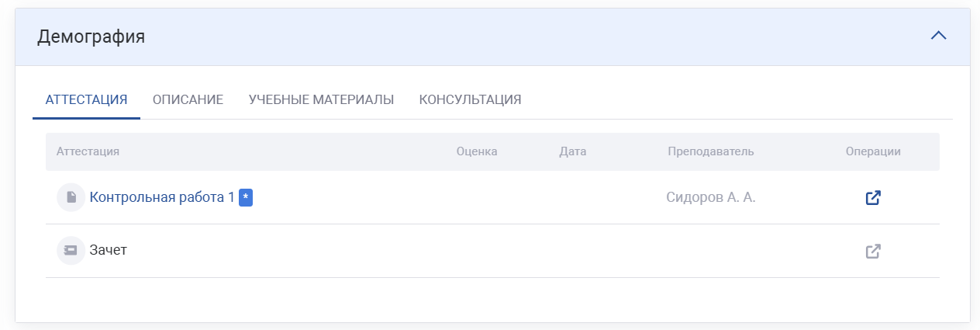The image size is (980, 330).
Task: Click the Операции column header
Action: tap(873, 151)
